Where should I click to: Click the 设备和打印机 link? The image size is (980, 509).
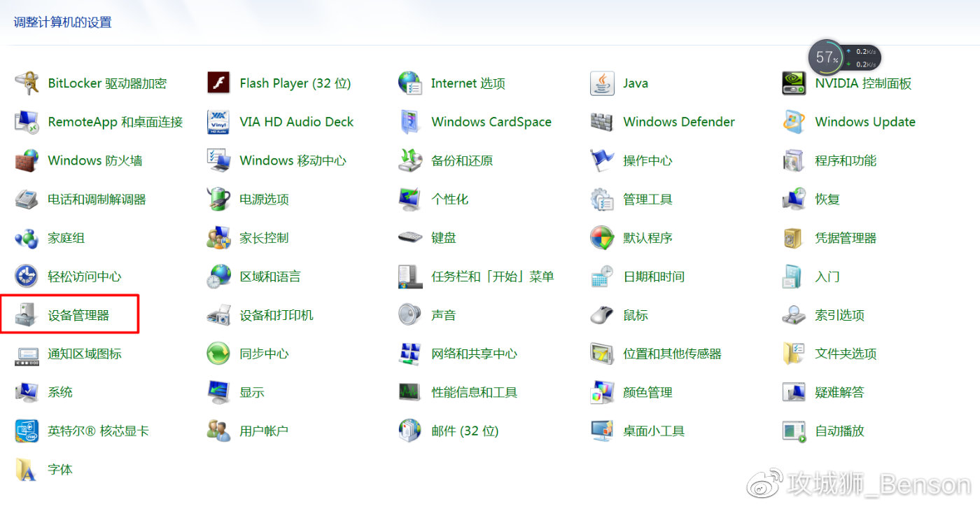pos(276,315)
